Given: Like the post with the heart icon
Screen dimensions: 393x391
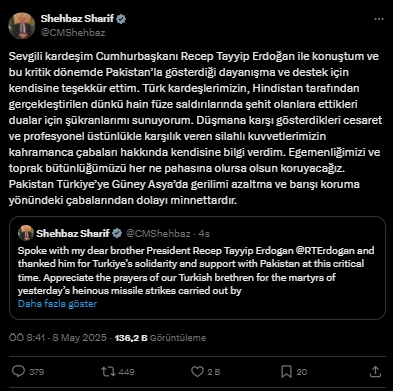Looking at the screenshot, I should point(197,371).
